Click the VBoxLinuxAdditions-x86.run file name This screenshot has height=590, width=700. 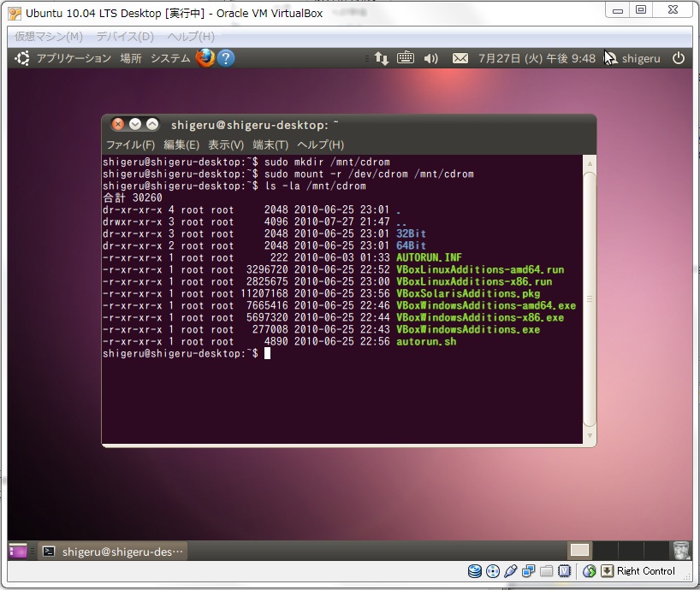[474, 282]
